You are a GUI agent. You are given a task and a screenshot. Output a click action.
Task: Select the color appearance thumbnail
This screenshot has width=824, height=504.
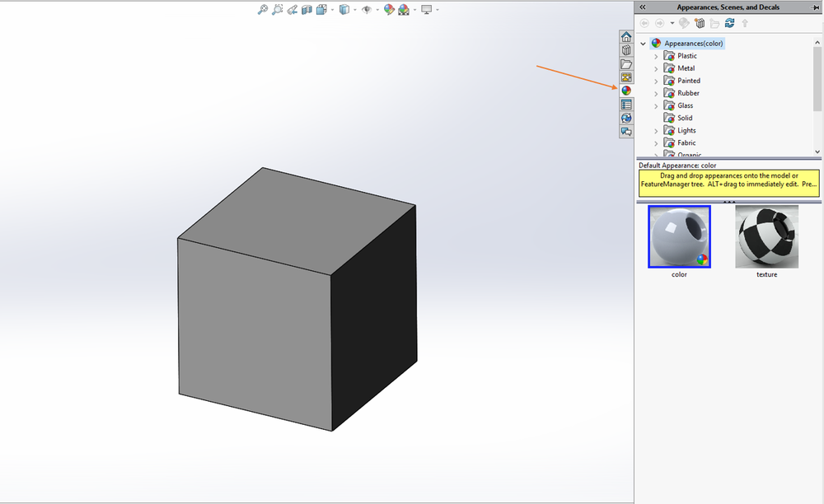pos(679,237)
